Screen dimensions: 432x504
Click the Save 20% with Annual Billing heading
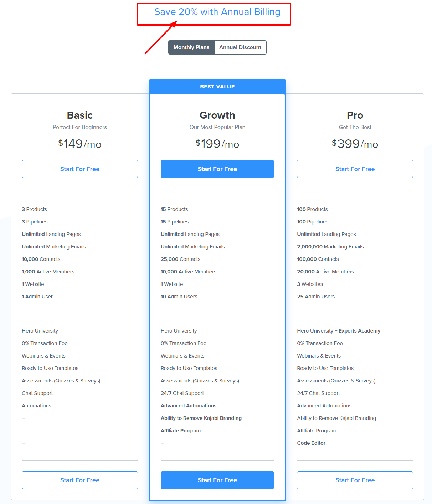217,12
